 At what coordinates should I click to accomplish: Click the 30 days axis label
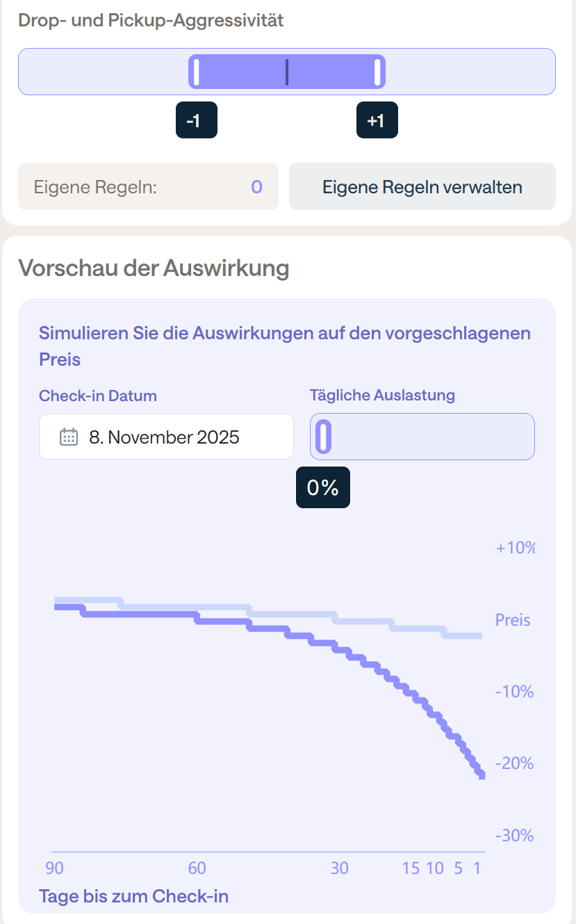click(x=339, y=868)
